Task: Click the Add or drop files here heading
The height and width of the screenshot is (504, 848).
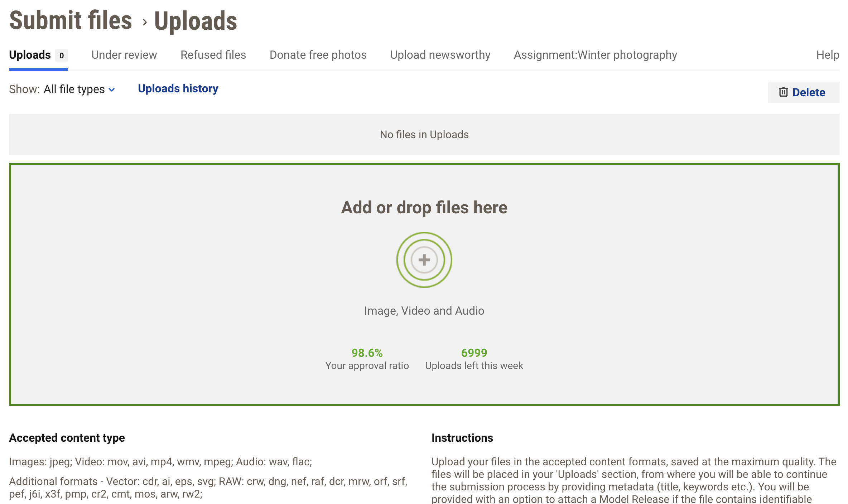Action: click(x=424, y=208)
